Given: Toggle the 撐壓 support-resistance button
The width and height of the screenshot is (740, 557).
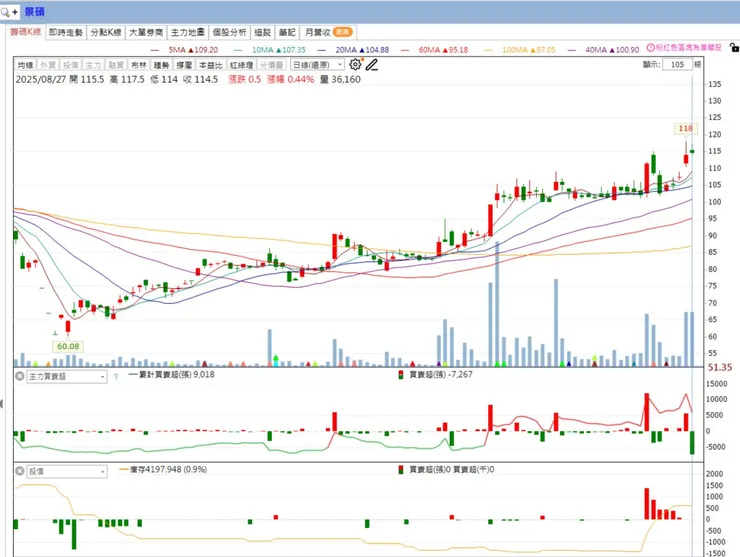Looking at the screenshot, I should click(x=184, y=65).
